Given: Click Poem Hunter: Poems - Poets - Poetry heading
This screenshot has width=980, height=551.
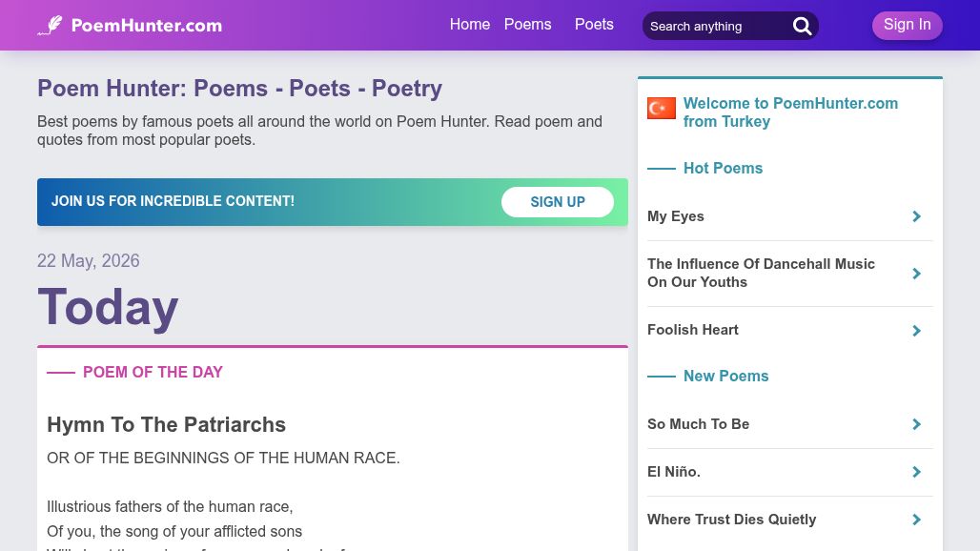Looking at the screenshot, I should click(x=240, y=89).
